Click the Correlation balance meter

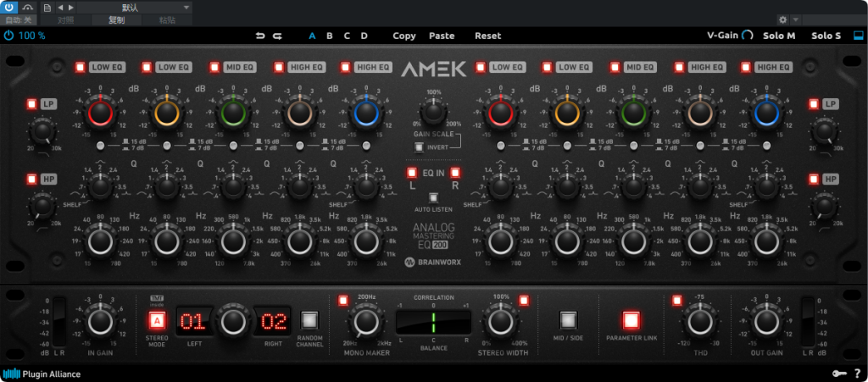pos(433,322)
